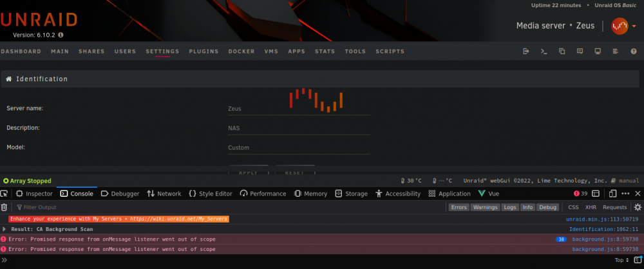Toggle the XHR console filter
644x269 pixels.
[x=591, y=207]
